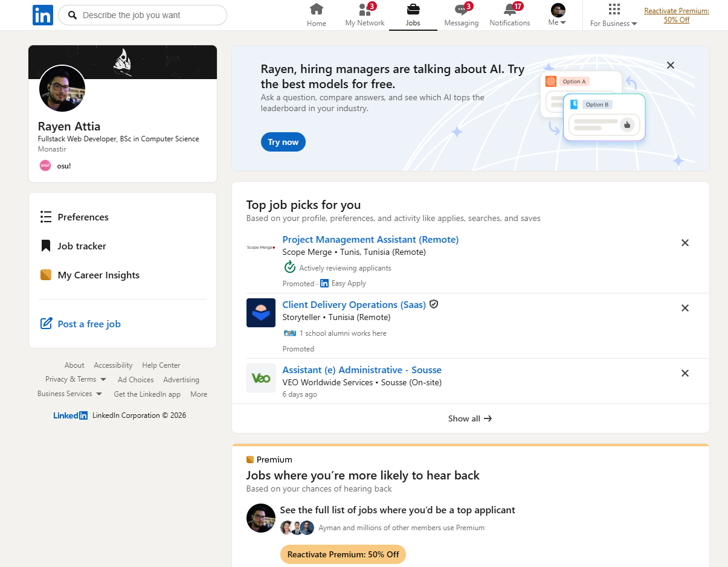Dismiss the Project Management Assistant job
The image size is (728, 567).
tap(685, 243)
